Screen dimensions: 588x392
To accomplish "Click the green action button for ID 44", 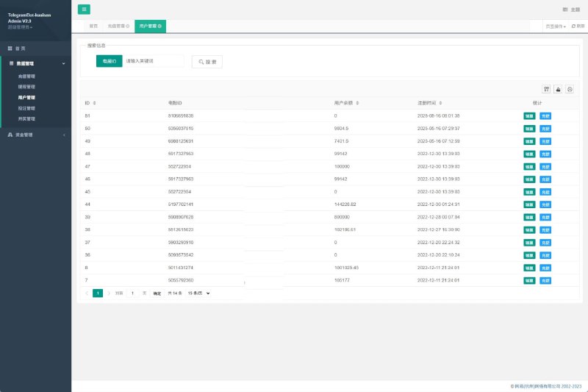I will 529,204.
